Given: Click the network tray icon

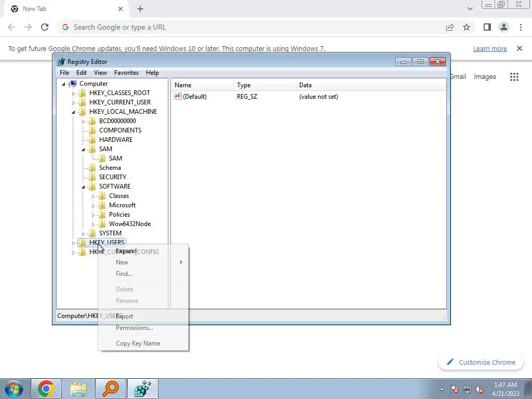Looking at the screenshot, I should [x=467, y=390].
